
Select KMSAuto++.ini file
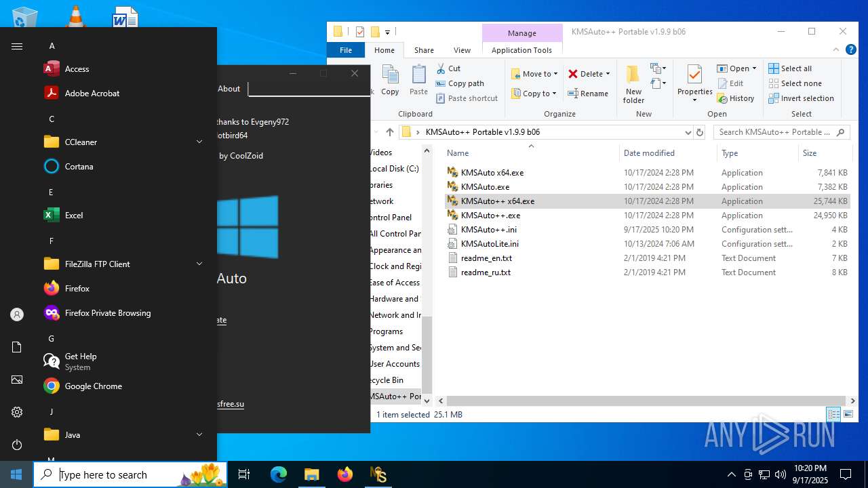(x=489, y=230)
